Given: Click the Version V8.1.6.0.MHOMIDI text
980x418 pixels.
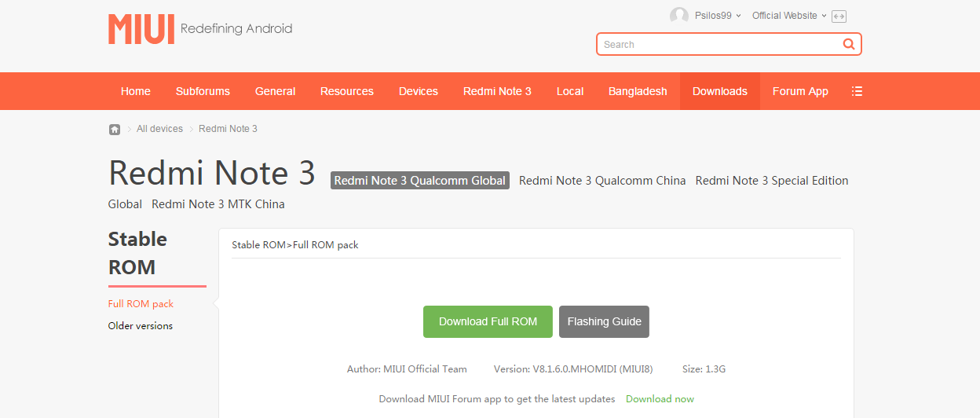Looking at the screenshot, I should [x=573, y=368].
